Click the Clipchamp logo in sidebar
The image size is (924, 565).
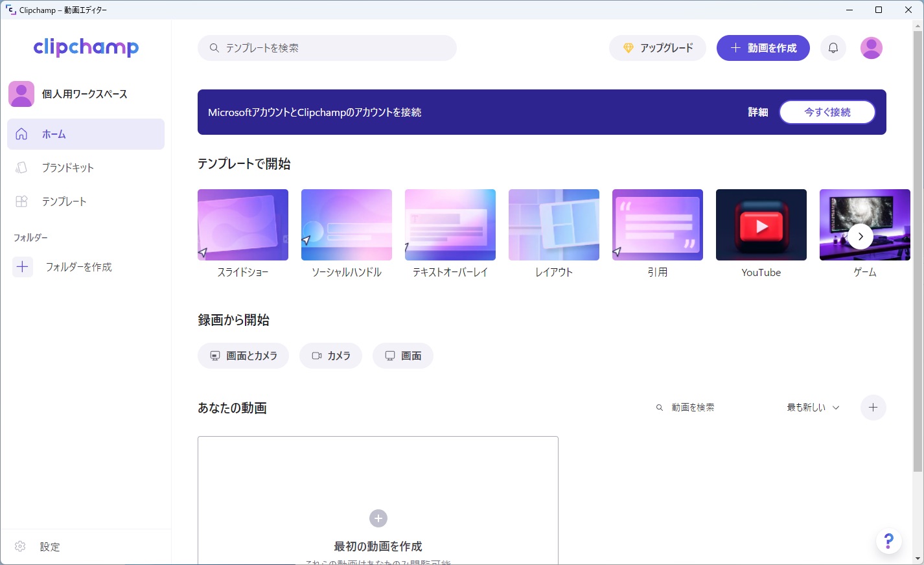[86, 47]
